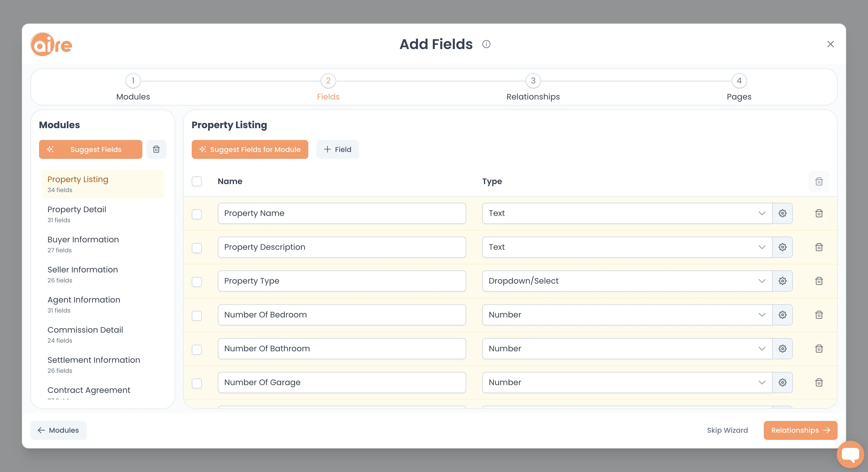The height and width of the screenshot is (472, 868).
Task: Delete the Property Type field row
Action: coord(819,281)
